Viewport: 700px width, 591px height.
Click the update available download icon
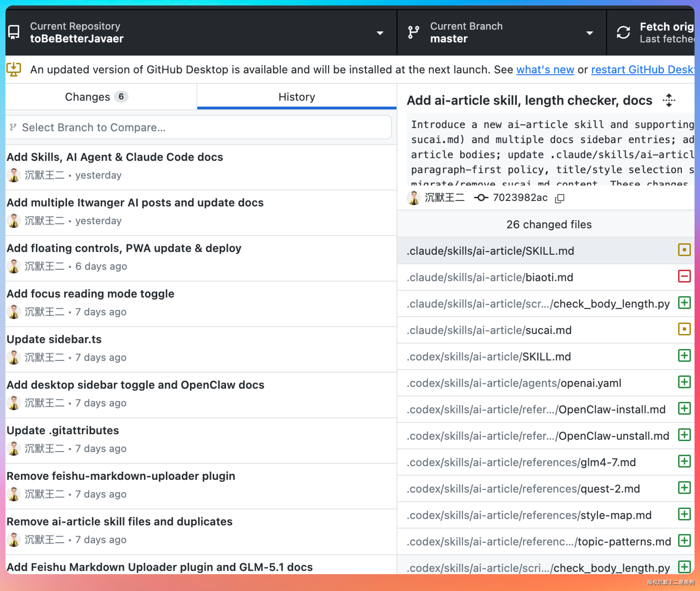pos(14,69)
